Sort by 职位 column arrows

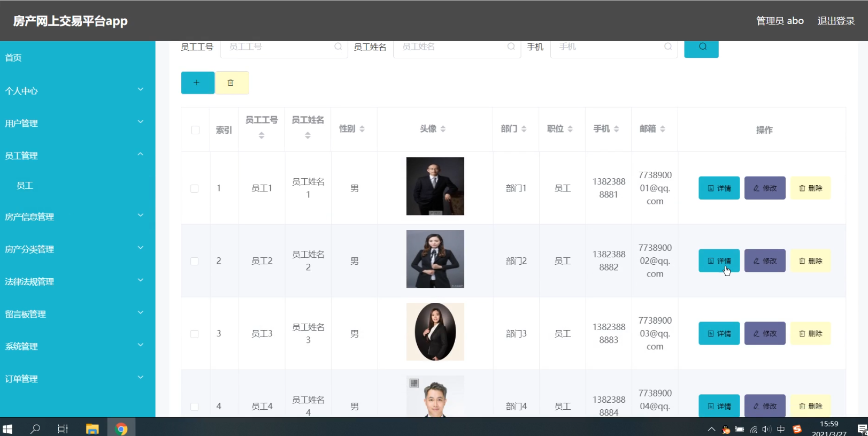[570, 129]
